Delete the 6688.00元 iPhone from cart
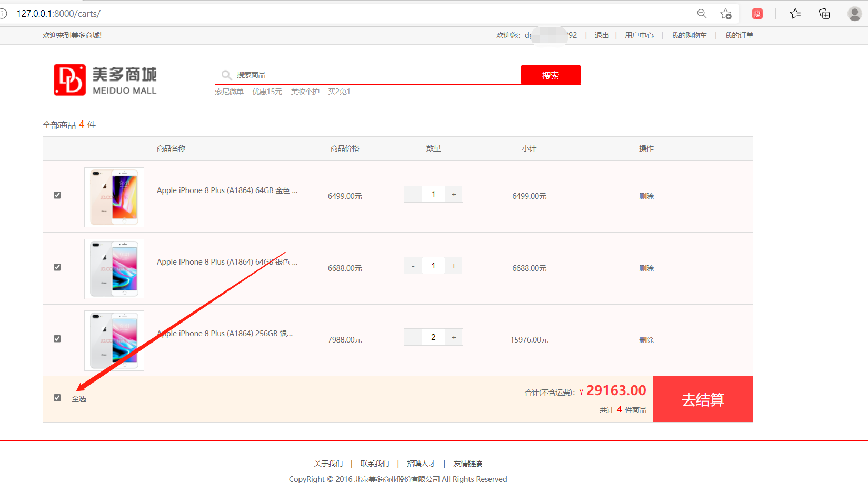 coord(646,268)
